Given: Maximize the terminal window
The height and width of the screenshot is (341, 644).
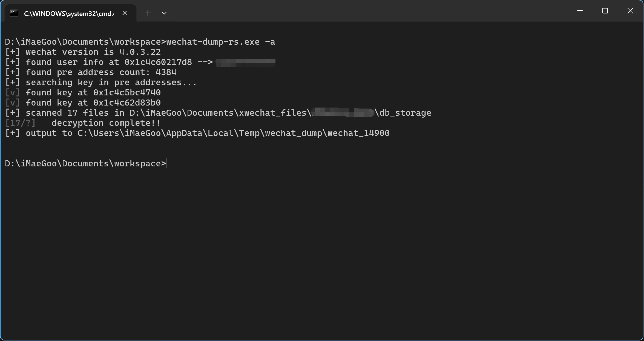Looking at the screenshot, I should 605,11.
